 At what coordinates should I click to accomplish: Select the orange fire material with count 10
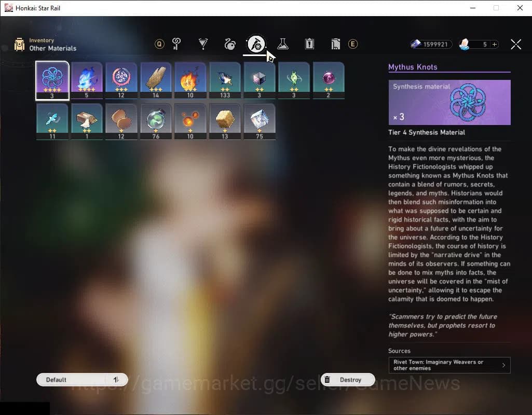190,80
